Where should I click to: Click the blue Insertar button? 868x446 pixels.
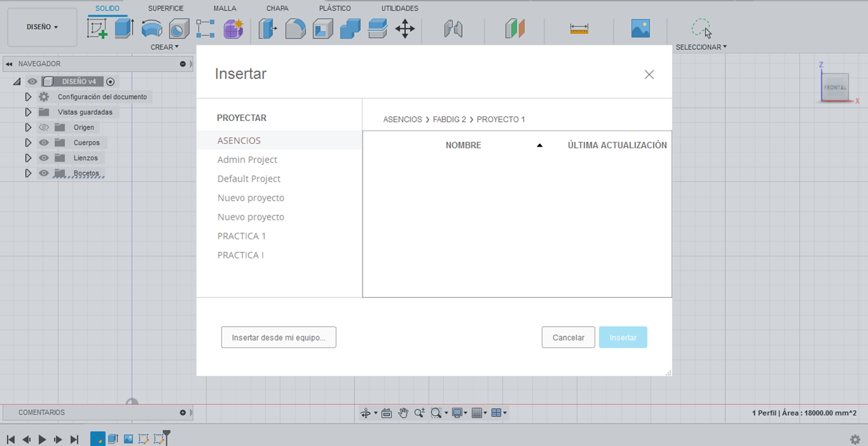pos(623,337)
